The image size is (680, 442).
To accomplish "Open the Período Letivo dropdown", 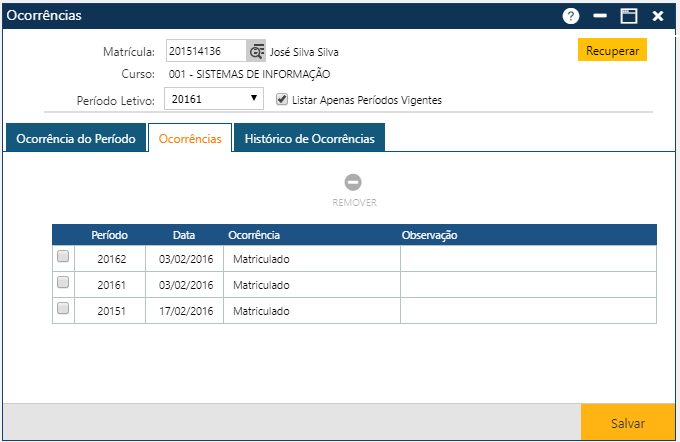I will tap(214, 99).
